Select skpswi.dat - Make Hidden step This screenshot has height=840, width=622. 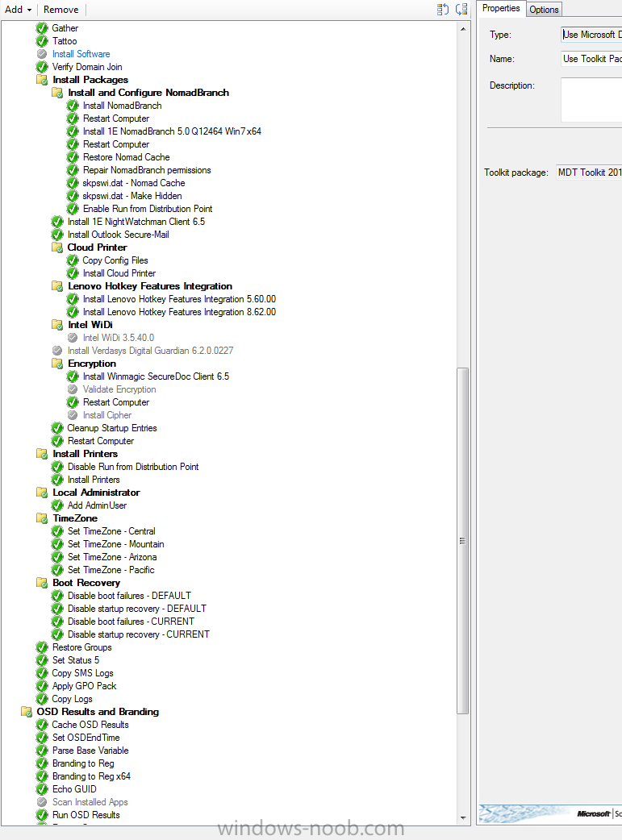coord(132,196)
